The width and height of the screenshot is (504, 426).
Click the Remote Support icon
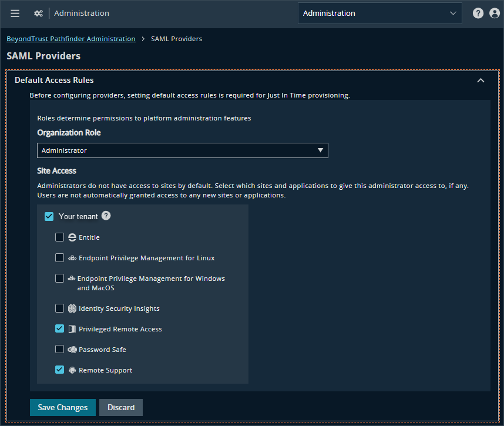72,370
